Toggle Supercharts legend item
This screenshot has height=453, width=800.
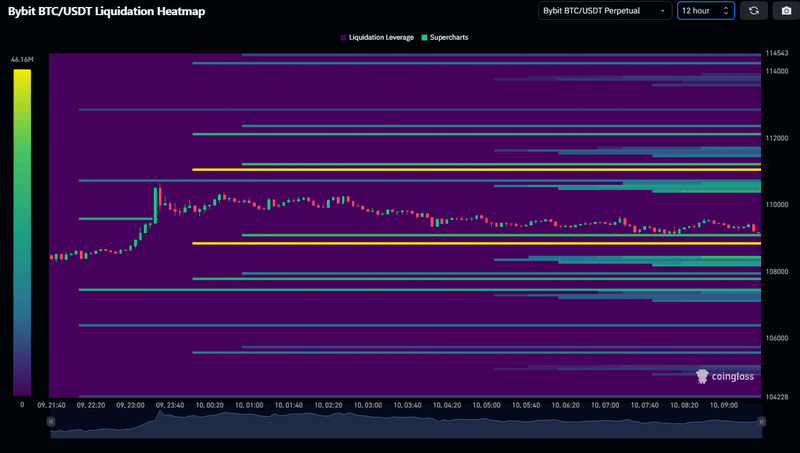click(445, 37)
